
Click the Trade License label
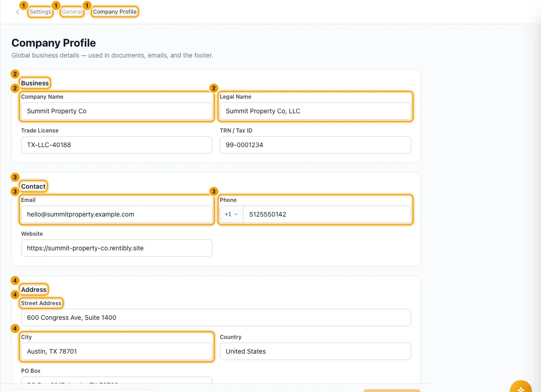point(40,130)
